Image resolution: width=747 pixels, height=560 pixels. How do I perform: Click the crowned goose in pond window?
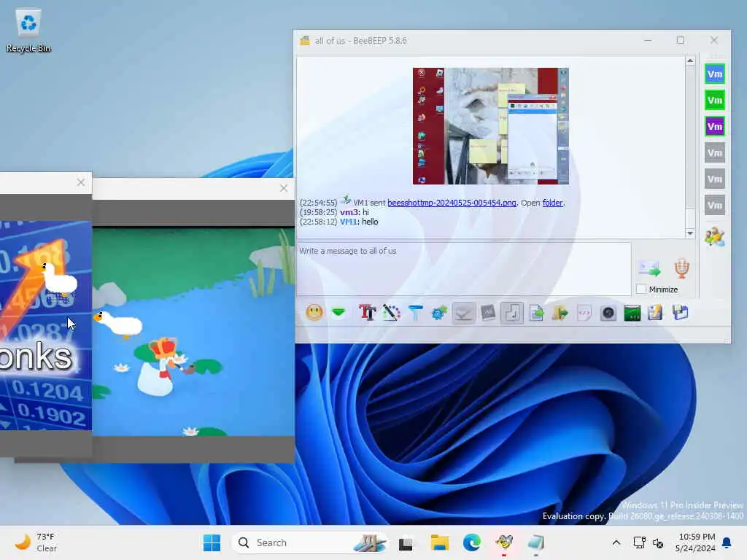click(160, 367)
